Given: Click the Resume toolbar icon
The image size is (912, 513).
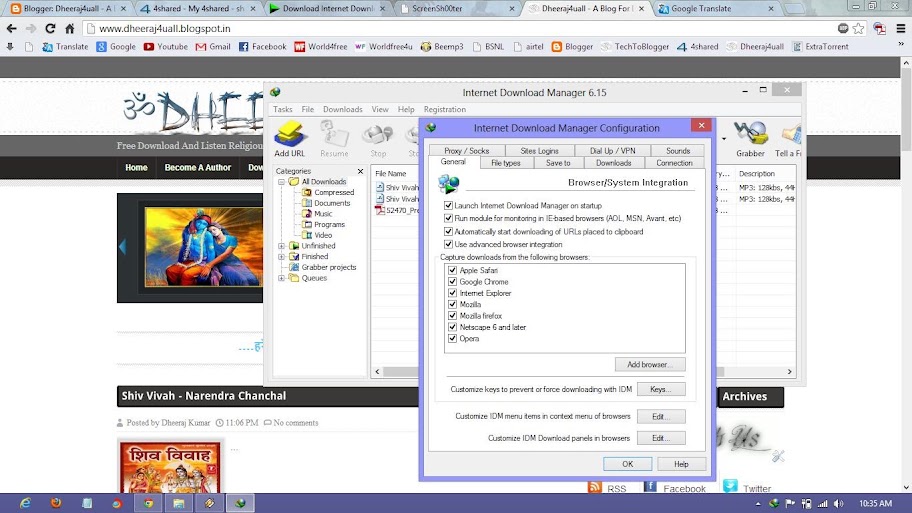Looking at the screenshot, I should (x=334, y=138).
